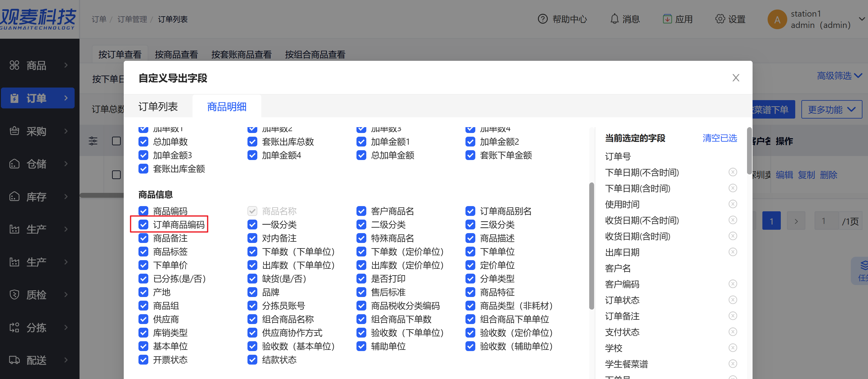
Task: Remove 学生餐菜谱 from selected fields
Action: coord(733,363)
